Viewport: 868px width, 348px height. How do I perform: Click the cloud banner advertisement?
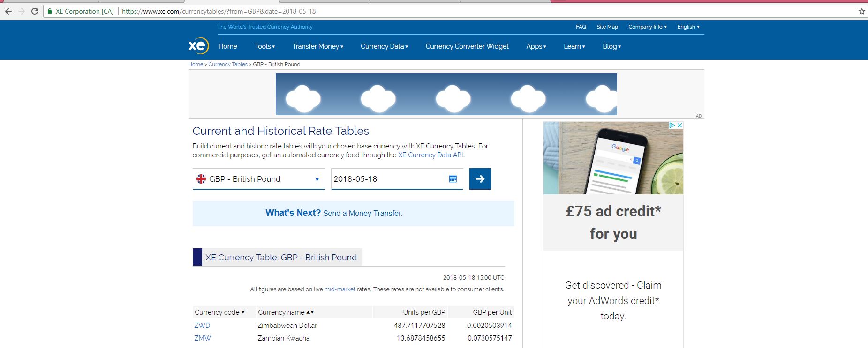[446, 94]
